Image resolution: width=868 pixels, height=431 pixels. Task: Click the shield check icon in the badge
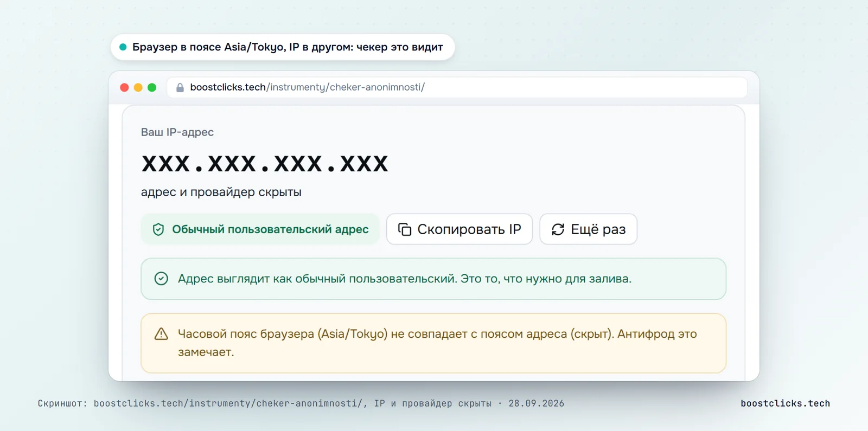tap(158, 229)
